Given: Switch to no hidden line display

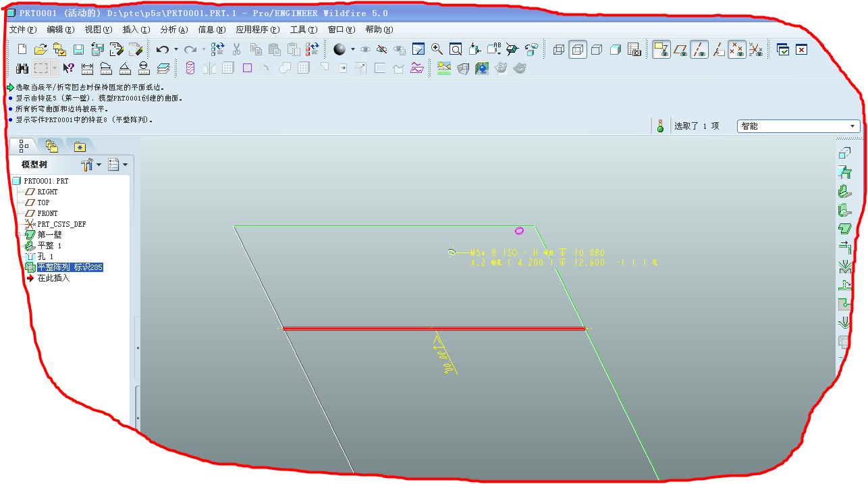Looking at the screenshot, I should (x=597, y=49).
